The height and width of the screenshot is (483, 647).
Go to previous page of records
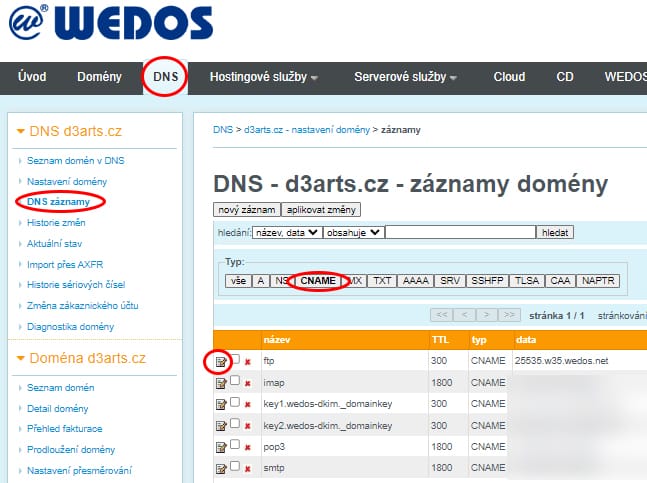coord(464,315)
